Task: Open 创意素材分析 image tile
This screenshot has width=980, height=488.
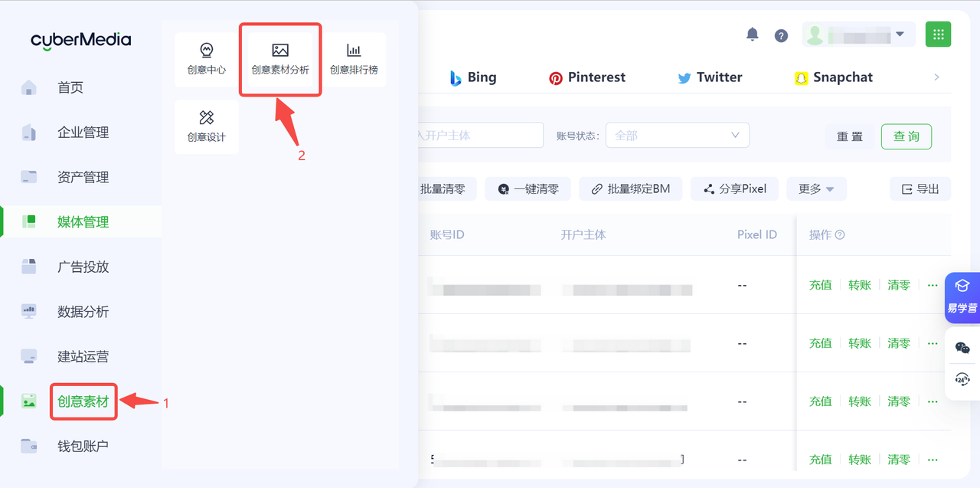Action: coord(280,60)
